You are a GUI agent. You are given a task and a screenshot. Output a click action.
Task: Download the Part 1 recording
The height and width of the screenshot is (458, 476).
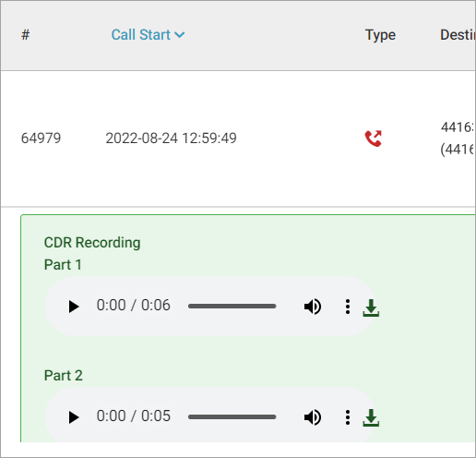pos(371,307)
